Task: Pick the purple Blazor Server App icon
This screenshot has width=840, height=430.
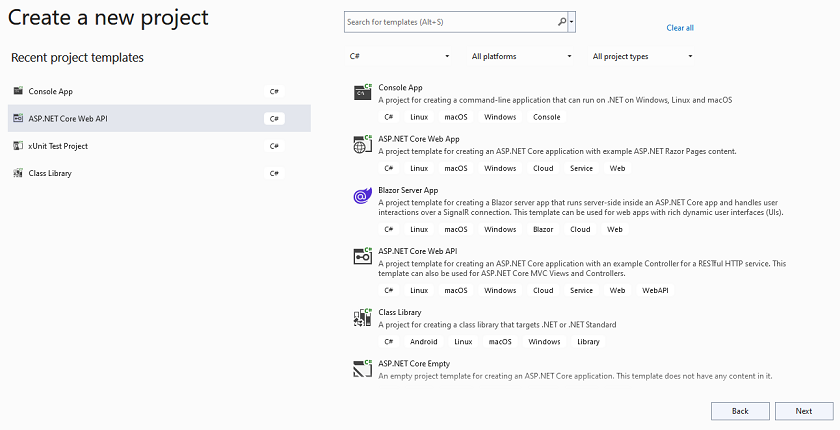Action: (363, 196)
